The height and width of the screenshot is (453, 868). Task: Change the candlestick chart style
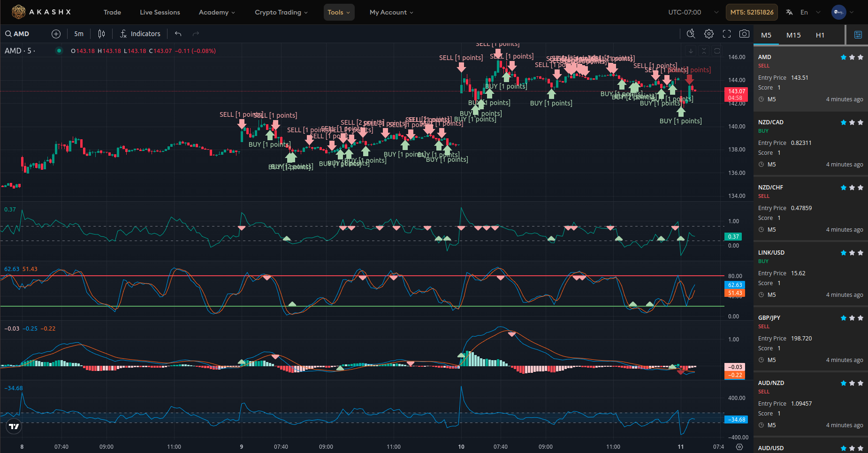101,34
